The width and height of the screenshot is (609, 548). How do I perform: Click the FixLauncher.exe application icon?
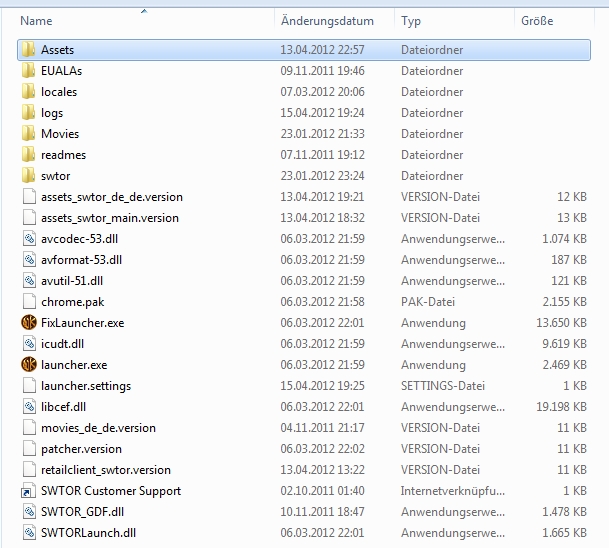pos(29,323)
